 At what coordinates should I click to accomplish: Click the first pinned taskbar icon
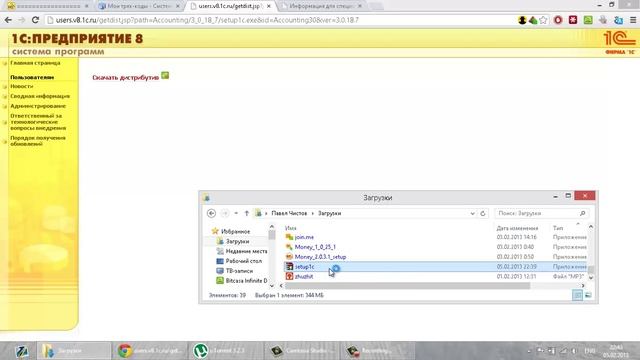pyautogui.click(x=21, y=351)
